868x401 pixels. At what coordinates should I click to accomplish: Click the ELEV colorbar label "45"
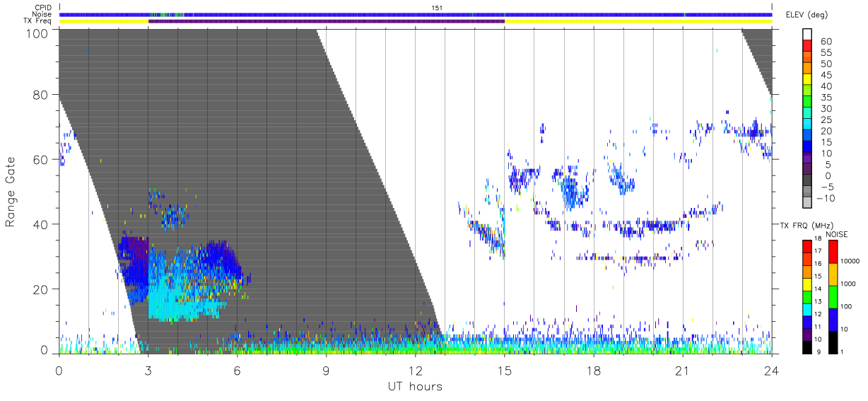coord(826,75)
